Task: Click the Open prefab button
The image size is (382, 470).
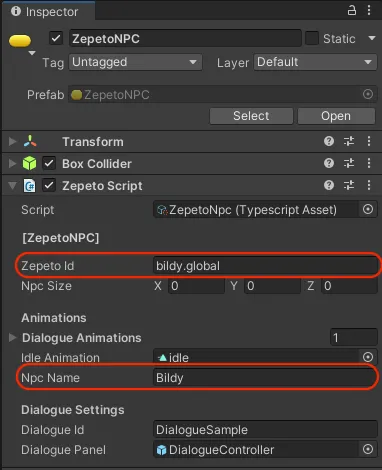Action: pyautogui.click(x=336, y=116)
